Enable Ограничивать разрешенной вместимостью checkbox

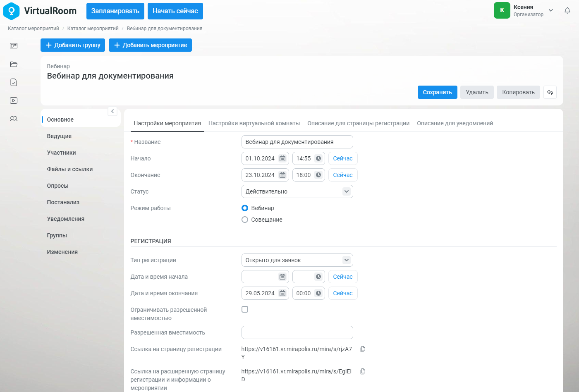coord(245,309)
